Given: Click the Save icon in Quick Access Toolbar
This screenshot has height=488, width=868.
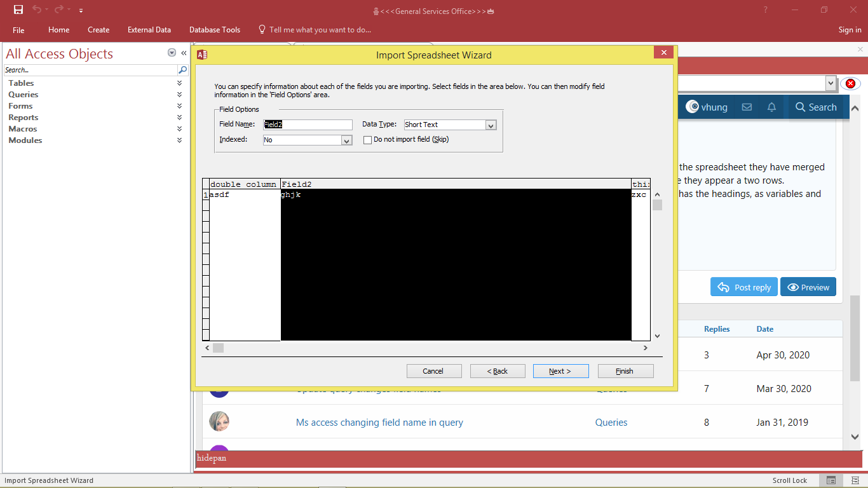Looking at the screenshot, I should (18, 10).
